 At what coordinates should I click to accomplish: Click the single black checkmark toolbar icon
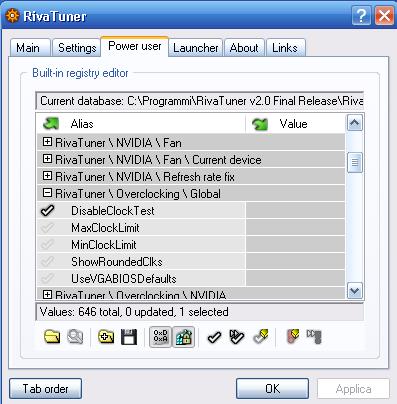point(214,337)
